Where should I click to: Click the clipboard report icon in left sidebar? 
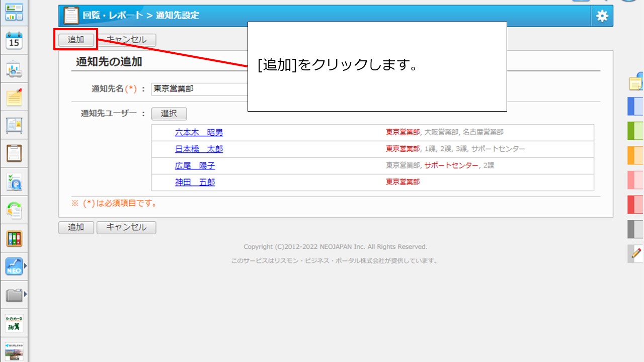(14, 153)
